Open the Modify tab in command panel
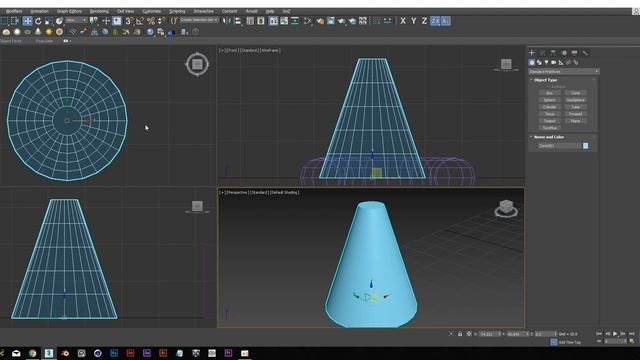The width and height of the screenshot is (640, 360). coord(542,53)
